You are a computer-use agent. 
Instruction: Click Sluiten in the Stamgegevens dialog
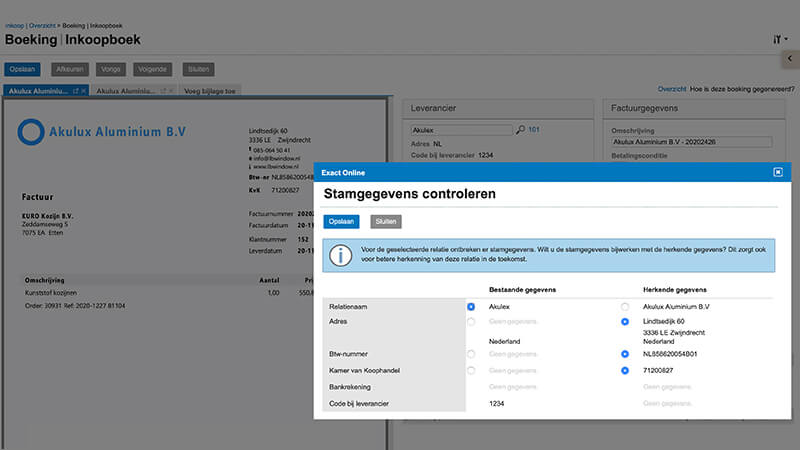[x=386, y=221]
